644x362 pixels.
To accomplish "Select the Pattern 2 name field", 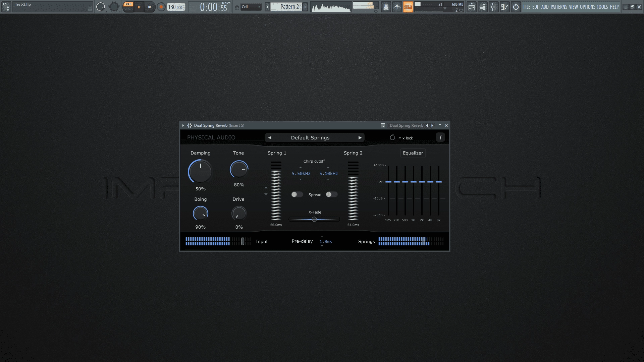I will [x=286, y=7].
